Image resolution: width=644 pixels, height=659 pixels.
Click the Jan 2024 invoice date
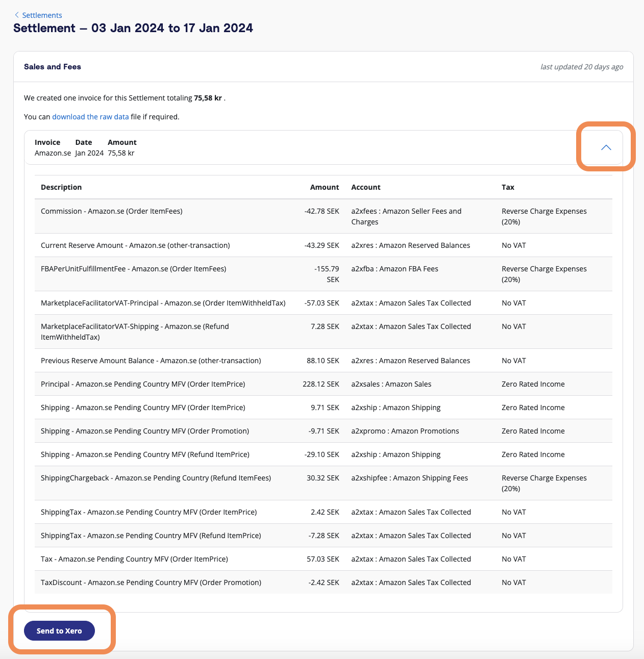pyautogui.click(x=89, y=153)
